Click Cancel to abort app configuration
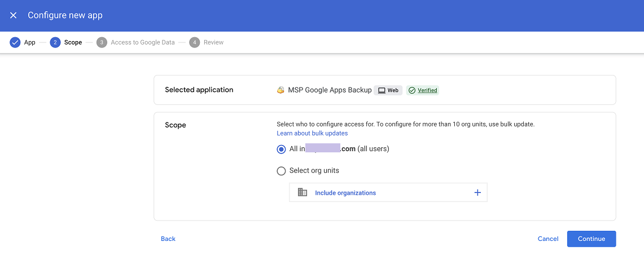The image size is (644, 259). pos(548,239)
